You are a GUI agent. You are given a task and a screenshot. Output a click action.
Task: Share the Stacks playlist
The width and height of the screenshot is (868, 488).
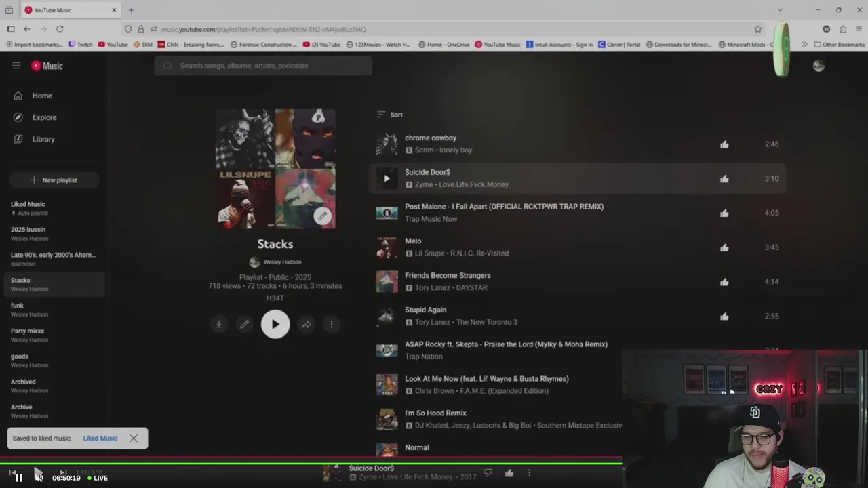click(x=306, y=324)
